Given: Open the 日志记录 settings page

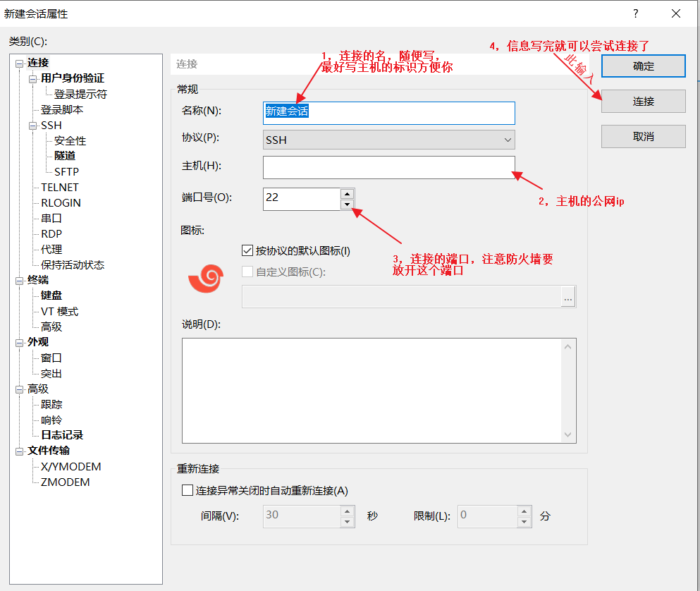Looking at the screenshot, I should coord(62,435).
